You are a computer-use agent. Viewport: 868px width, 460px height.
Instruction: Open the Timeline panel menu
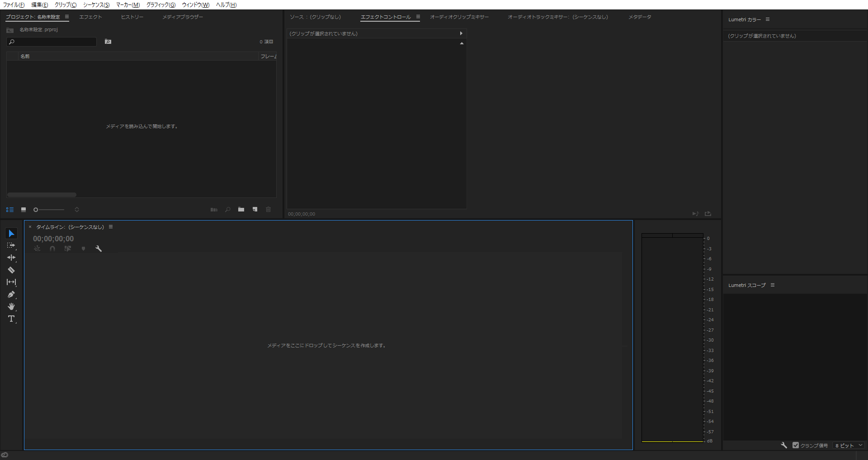click(x=111, y=227)
